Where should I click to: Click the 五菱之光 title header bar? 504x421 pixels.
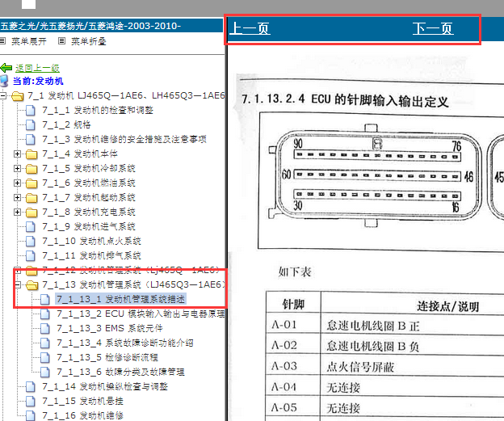coord(111,25)
